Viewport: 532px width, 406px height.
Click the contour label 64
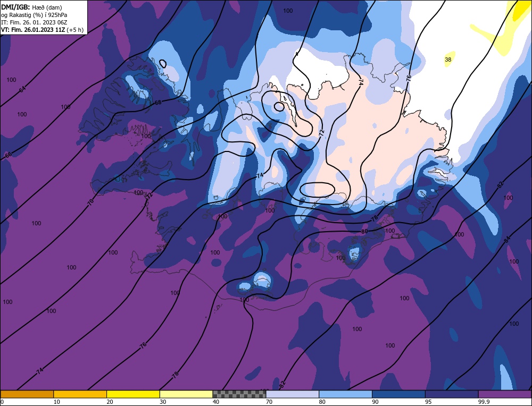22,90
